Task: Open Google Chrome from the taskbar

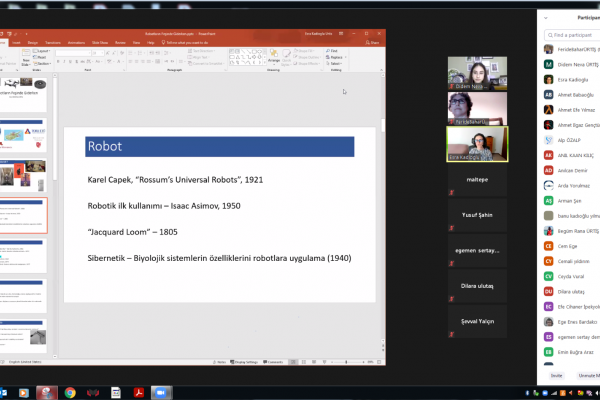Action: [x=70, y=393]
